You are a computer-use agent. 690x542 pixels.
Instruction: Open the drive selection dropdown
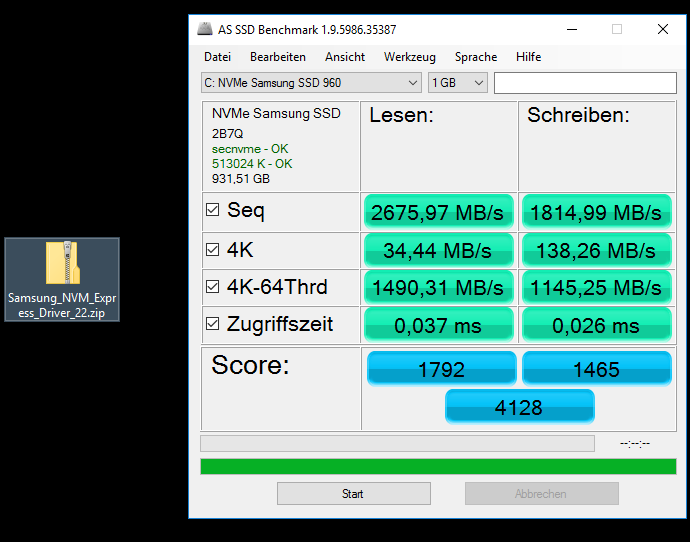pos(311,83)
